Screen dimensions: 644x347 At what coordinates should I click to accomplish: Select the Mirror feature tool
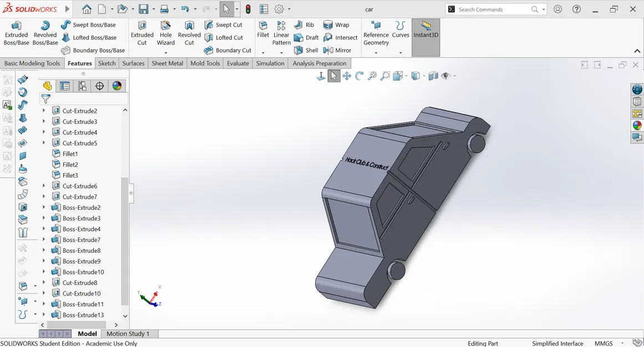337,50
